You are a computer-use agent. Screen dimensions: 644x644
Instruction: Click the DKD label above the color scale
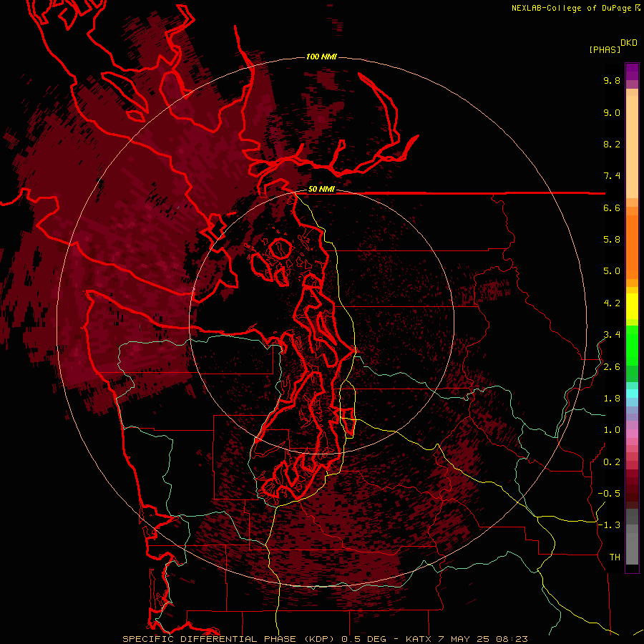pyautogui.click(x=629, y=43)
